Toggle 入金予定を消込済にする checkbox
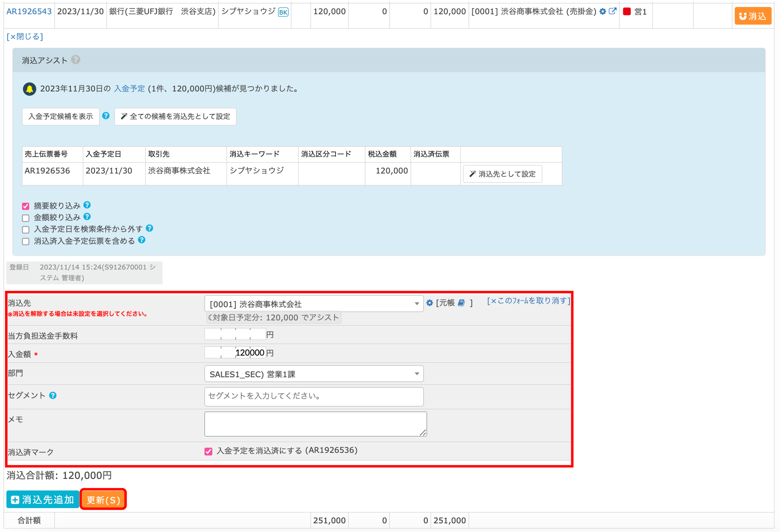The width and height of the screenshot is (781, 532). point(208,451)
